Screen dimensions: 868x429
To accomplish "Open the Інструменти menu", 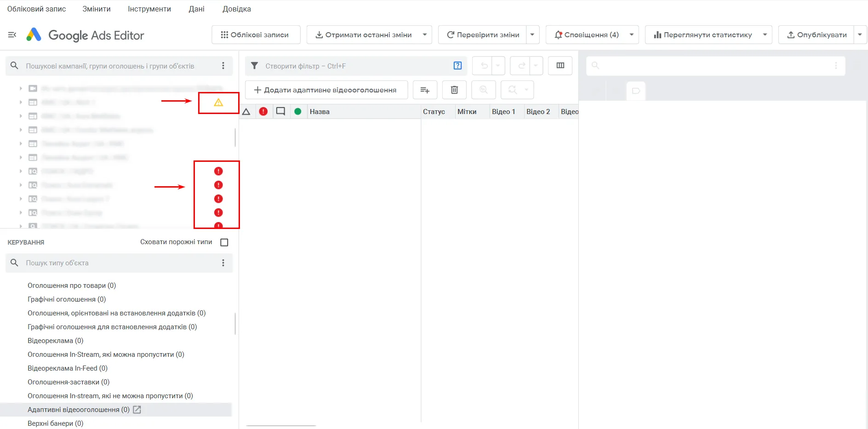I will pyautogui.click(x=149, y=9).
